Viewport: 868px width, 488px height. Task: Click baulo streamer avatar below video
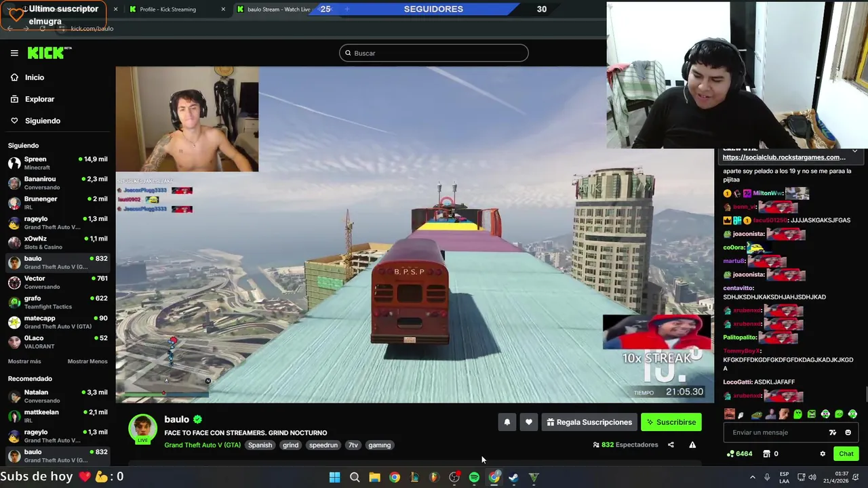(142, 428)
